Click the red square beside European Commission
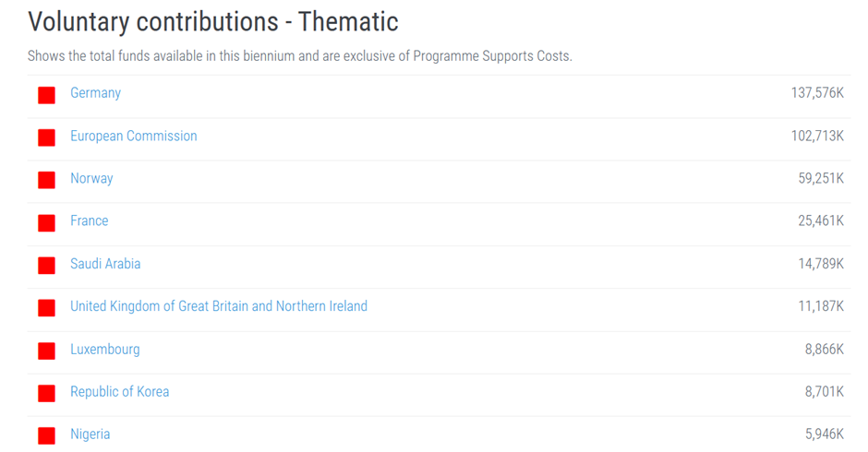This screenshot has width=868, height=452. pos(46,137)
